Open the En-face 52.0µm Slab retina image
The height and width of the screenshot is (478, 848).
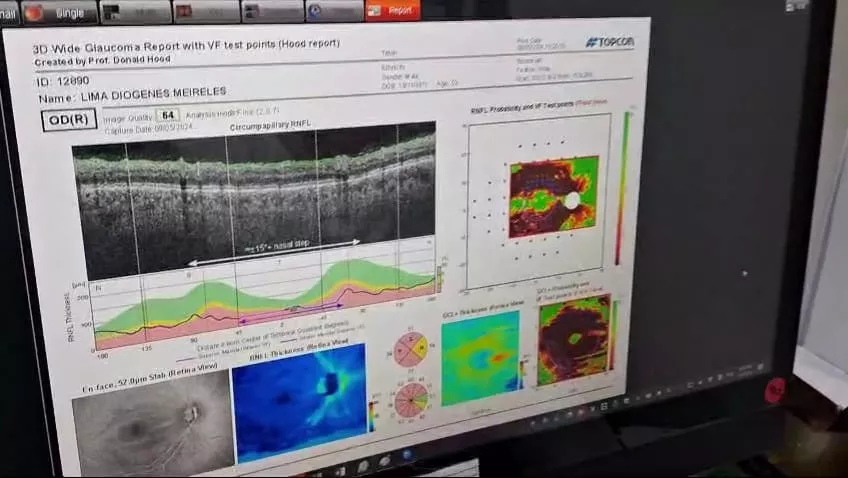153,424
